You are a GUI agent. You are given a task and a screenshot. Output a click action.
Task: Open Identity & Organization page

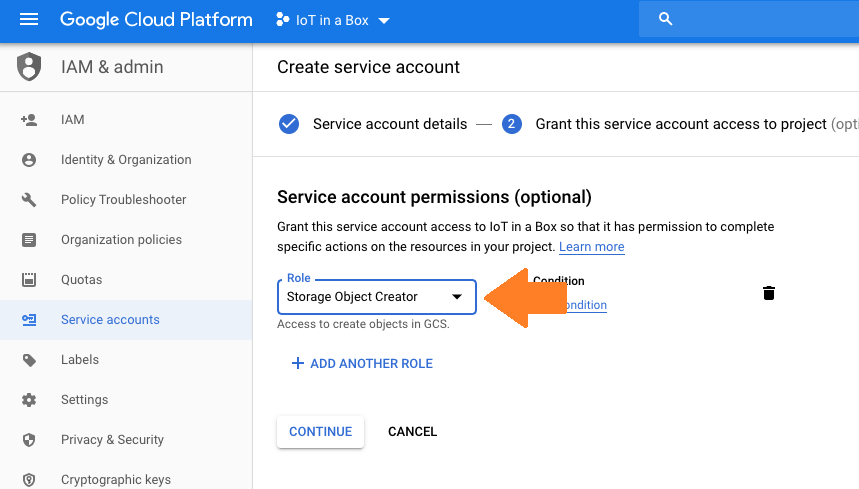[126, 159]
